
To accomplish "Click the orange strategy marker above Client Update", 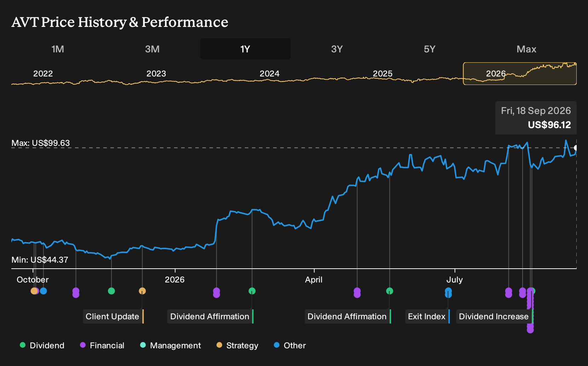I will coord(142,291).
